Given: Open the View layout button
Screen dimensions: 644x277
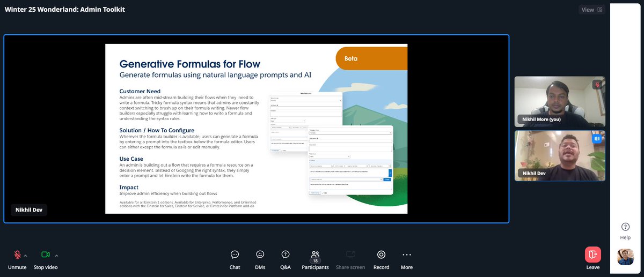Looking at the screenshot, I should click(x=591, y=10).
